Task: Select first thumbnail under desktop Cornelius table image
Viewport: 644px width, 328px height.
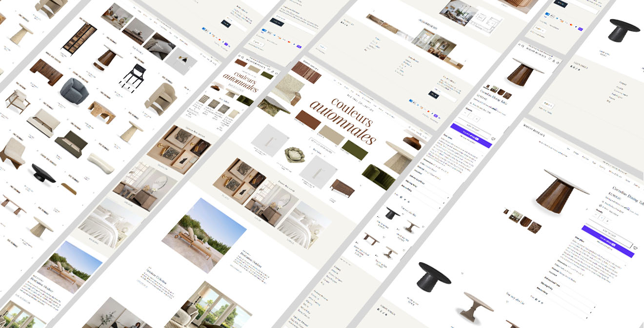Action: click(506, 211)
